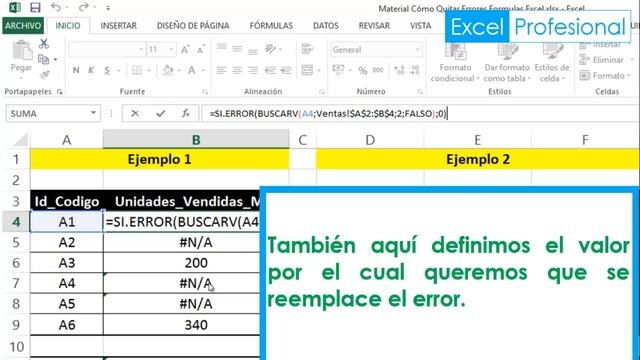The width and height of the screenshot is (640, 360).
Task: Click Eliminar in the Celdas group
Action: point(603,60)
